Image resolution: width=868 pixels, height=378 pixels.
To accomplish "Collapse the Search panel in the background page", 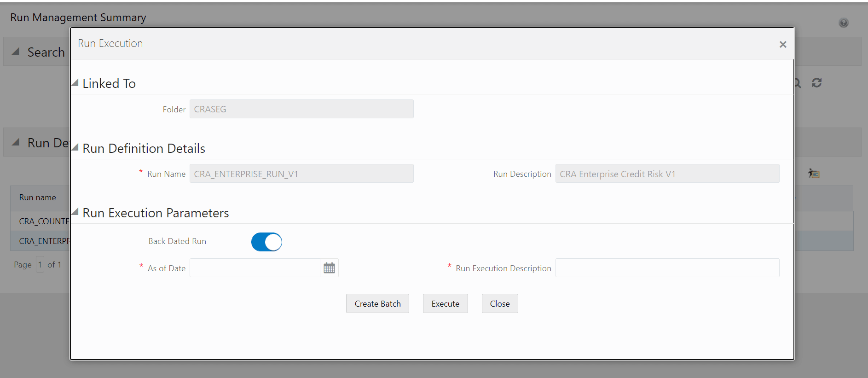I will [16, 52].
